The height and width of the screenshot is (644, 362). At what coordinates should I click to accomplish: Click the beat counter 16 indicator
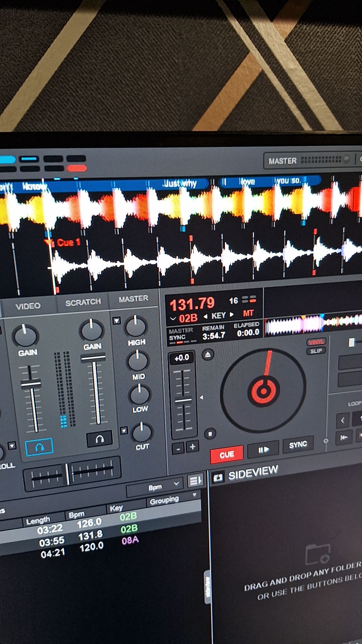(234, 301)
